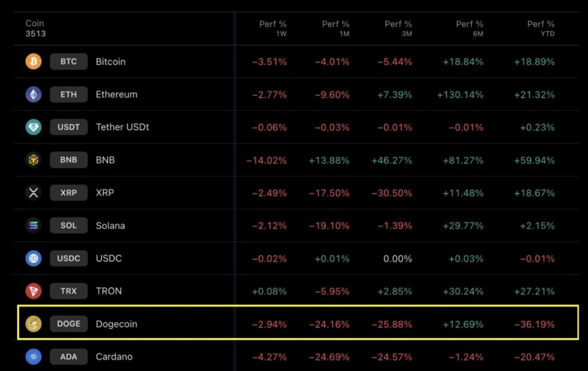The image size is (588, 371).
Task: Sort by Perf % 1W column
Action: point(273,28)
